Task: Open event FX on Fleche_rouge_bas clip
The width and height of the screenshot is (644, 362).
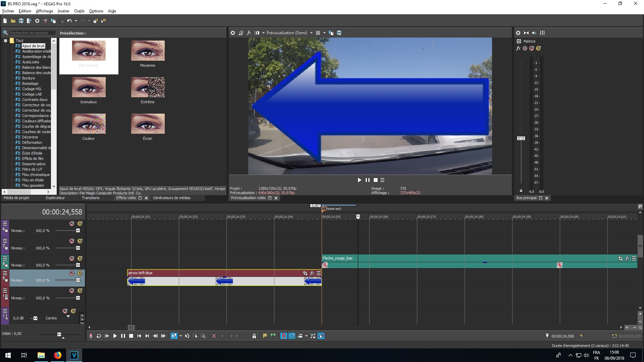Action: coord(627,258)
